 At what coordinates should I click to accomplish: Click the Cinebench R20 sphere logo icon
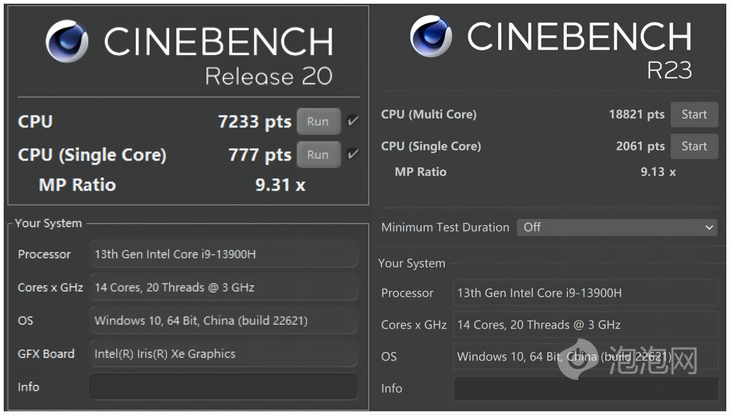pyautogui.click(x=67, y=42)
